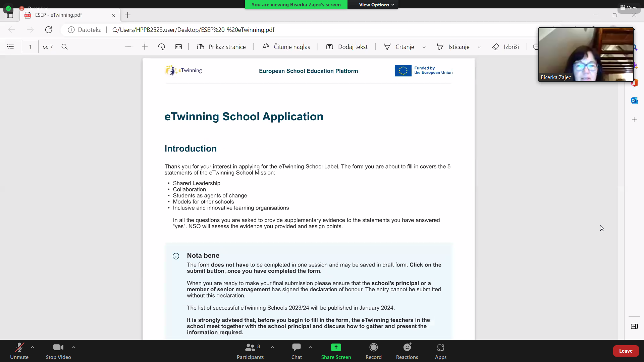Click Fit to width icon

pyautogui.click(x=178, y=47)
